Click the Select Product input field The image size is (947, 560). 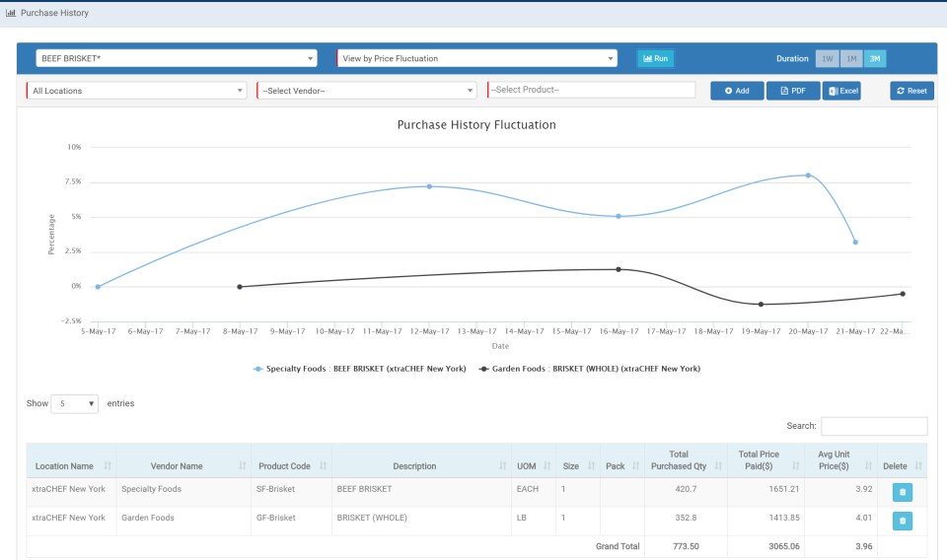(x=592, y=90)
